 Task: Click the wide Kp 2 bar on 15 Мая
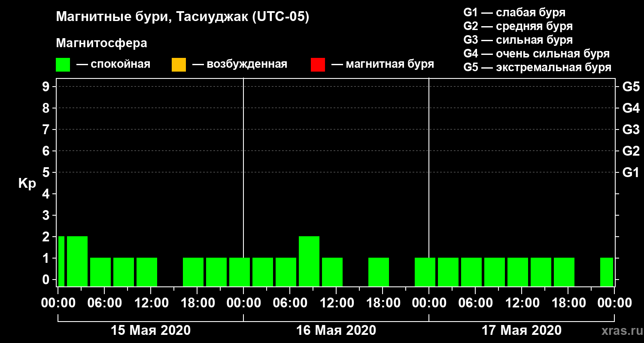pyautogui.click(x=77, y=262)
